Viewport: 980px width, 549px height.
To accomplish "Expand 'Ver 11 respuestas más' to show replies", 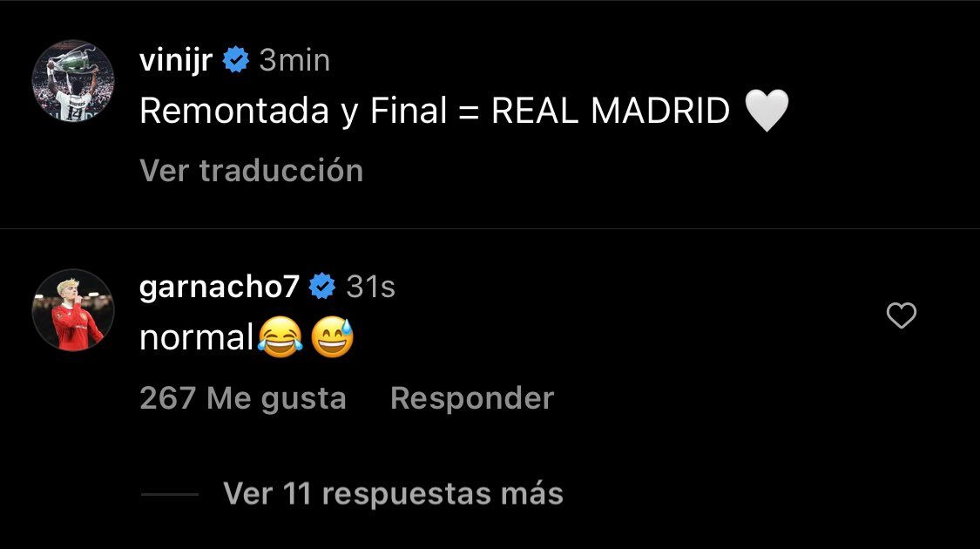I will 394,493.
